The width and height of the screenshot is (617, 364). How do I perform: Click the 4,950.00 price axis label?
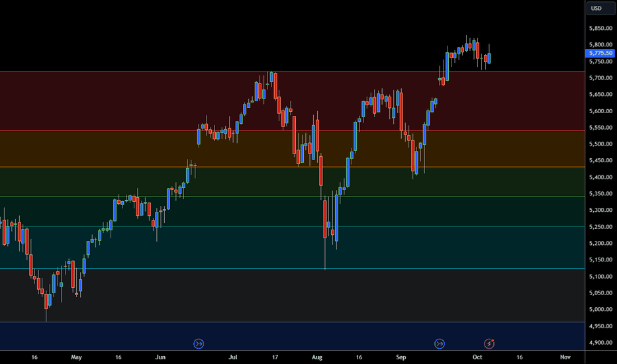tap(600, 326)
